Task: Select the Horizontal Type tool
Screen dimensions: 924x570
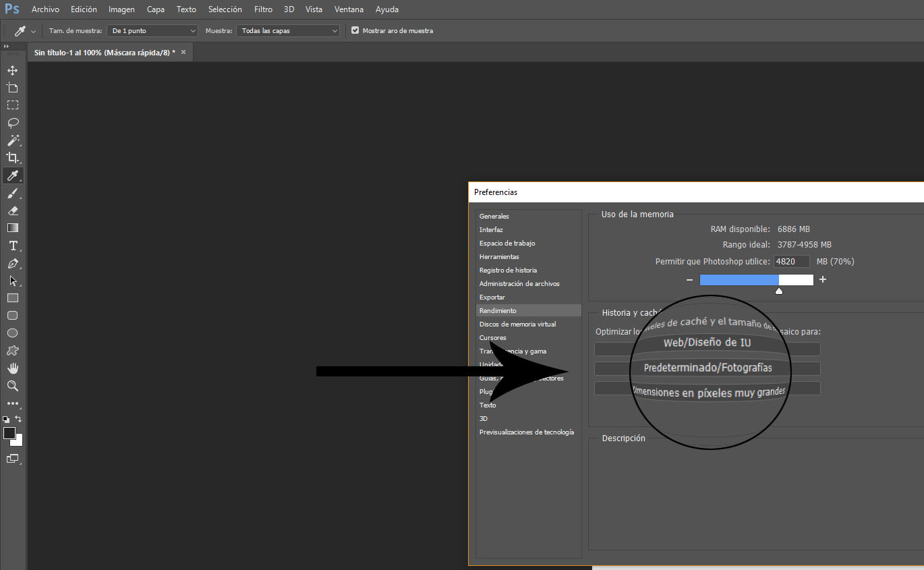Action: (13, 246)
